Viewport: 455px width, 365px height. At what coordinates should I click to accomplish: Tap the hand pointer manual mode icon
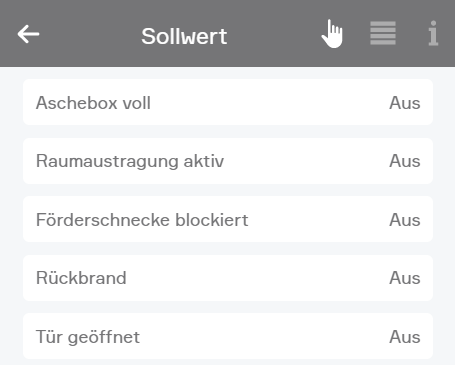(332, 34)
